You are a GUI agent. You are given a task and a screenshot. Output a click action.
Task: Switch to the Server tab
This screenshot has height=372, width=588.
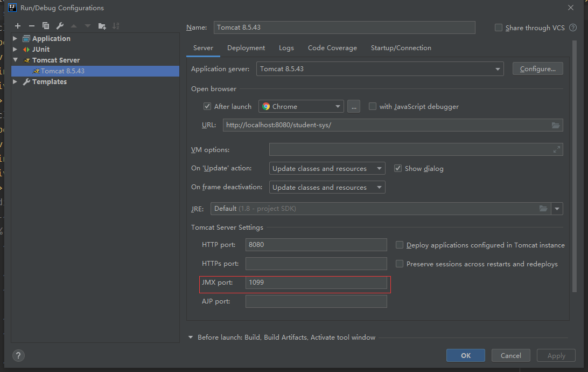[203, 48]
